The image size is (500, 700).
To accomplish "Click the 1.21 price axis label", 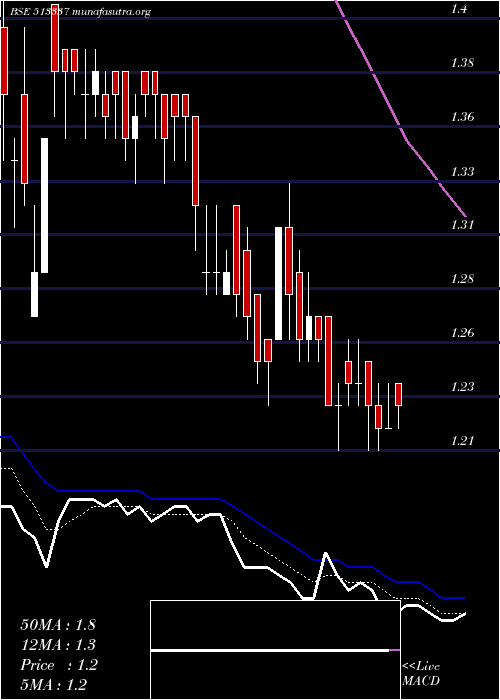I will 462,441.
